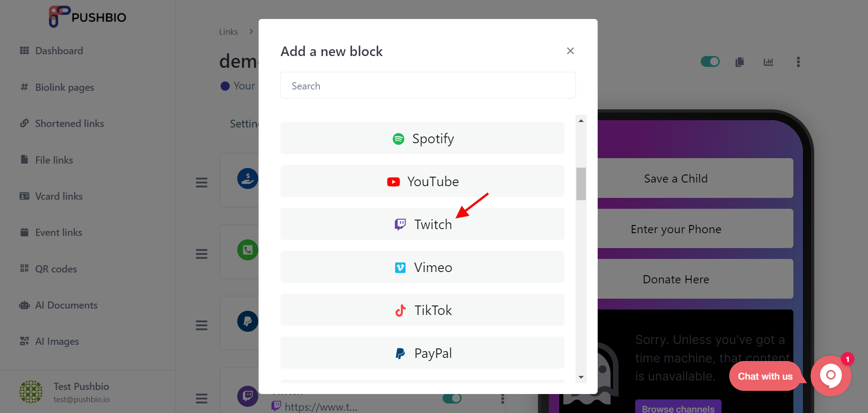The width and height of the screenshot is (868, 413).
Task: Click the green phone block icon
Action: click(247, 250)
